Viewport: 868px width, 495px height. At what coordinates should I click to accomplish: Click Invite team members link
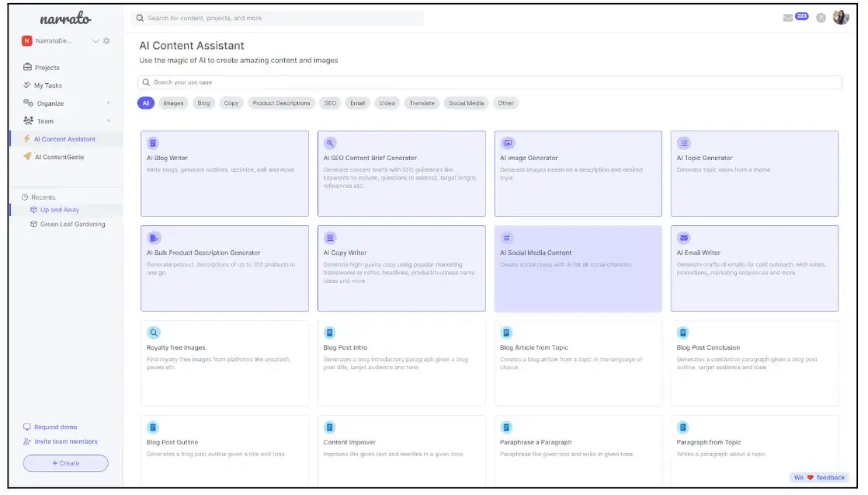tap(65, 441)
